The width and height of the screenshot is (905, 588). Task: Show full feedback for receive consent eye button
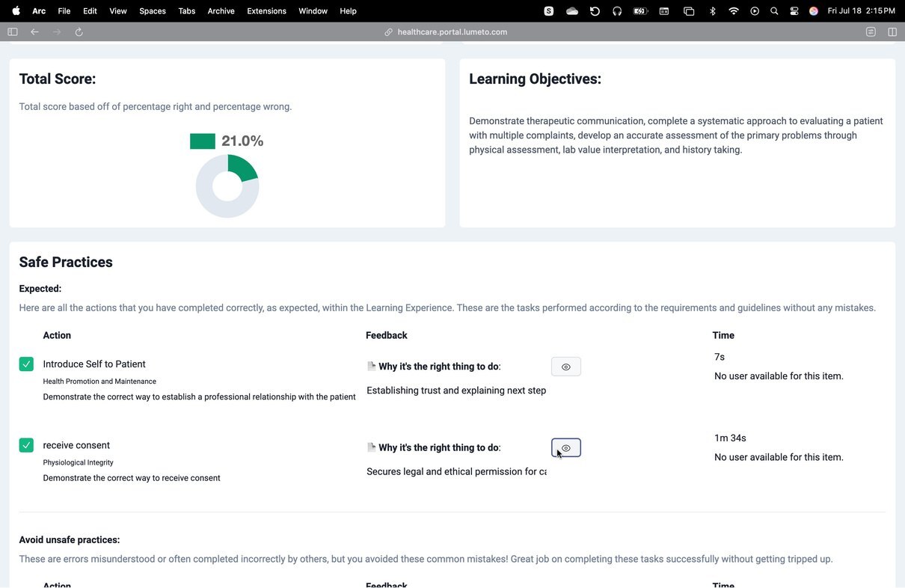[x=566, y=447]
